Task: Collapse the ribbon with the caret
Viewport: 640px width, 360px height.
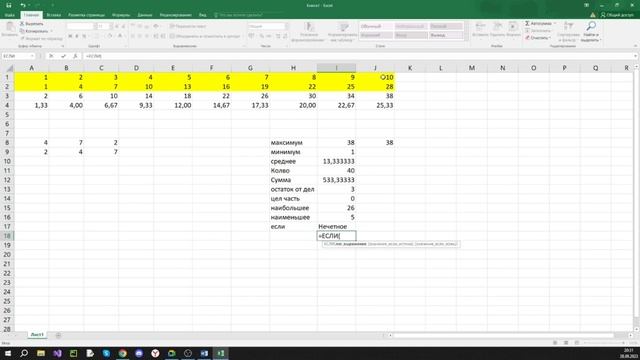Action: click(636, 46)
